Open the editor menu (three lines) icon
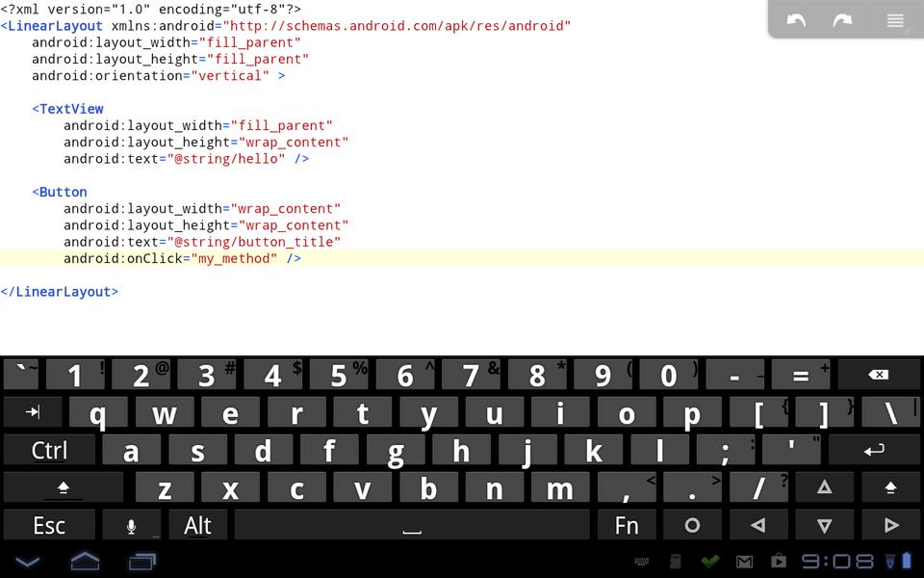 pos(895,20)
